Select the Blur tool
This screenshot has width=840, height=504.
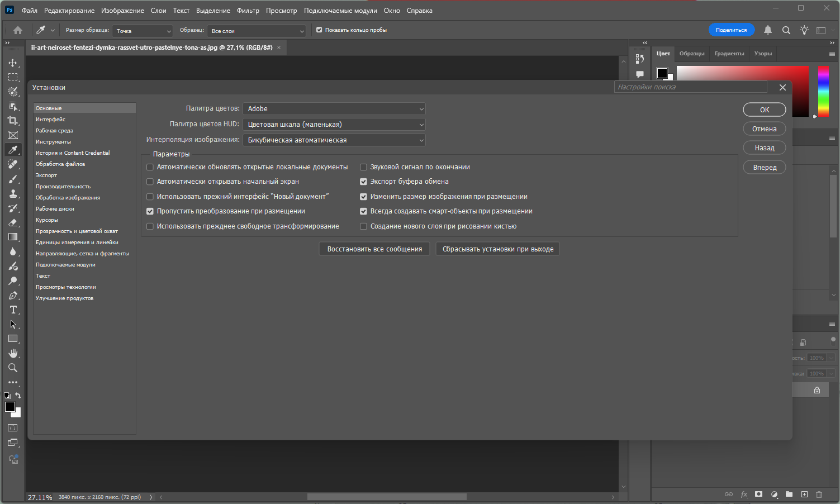pos(13,251)
